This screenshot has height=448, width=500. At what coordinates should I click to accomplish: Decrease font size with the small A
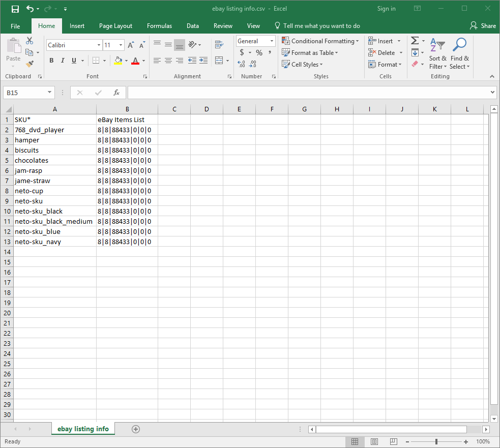coord(142,45)
